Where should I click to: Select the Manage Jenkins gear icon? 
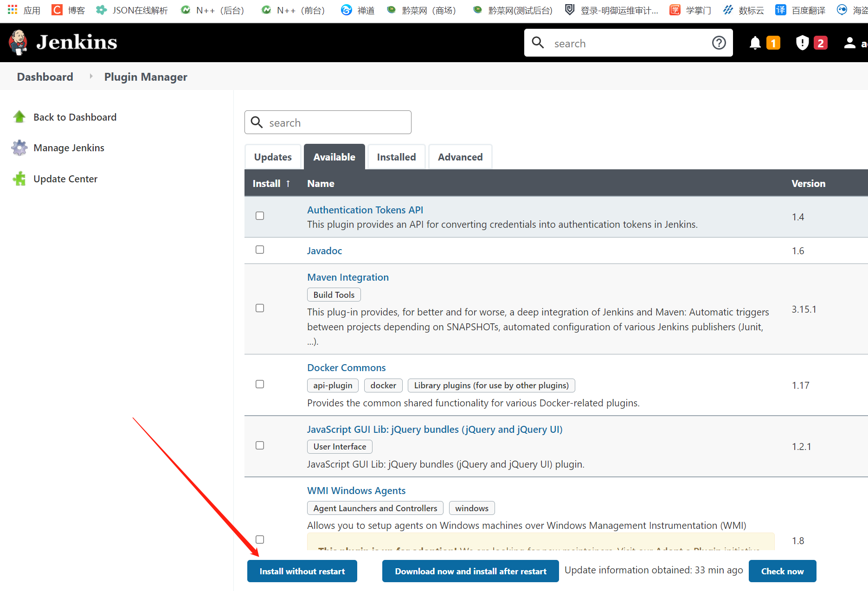(19, 148)
